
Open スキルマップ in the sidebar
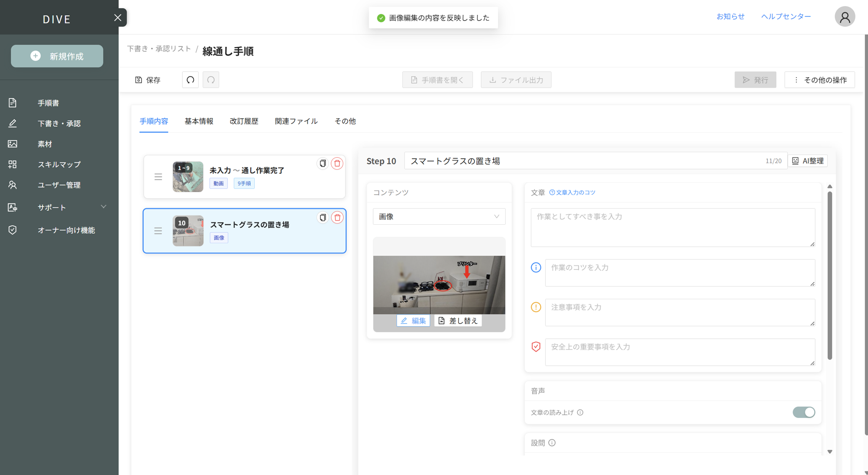click(59, 164)
